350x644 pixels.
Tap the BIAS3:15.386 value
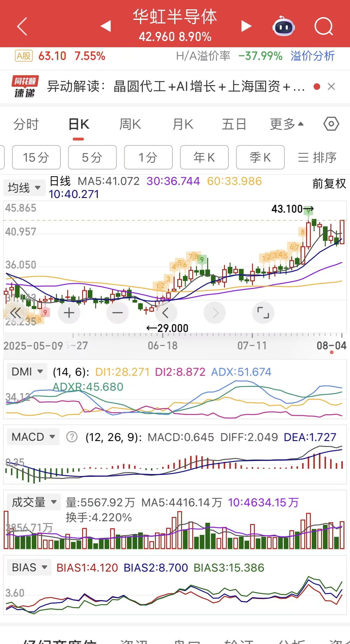(x=229, y=568)
